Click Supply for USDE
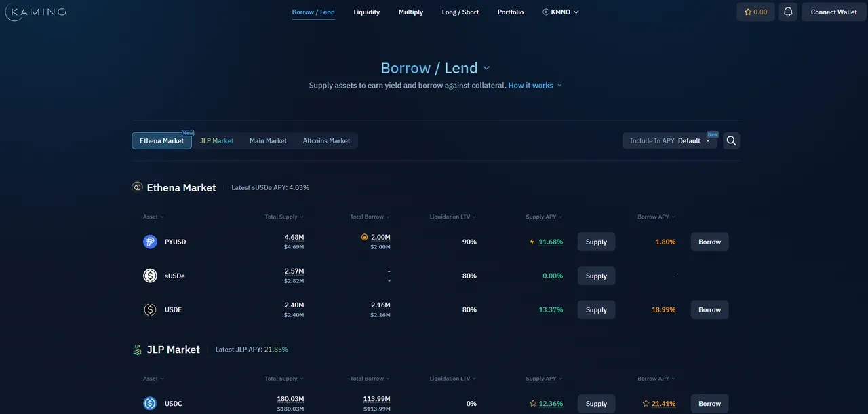 596,309
